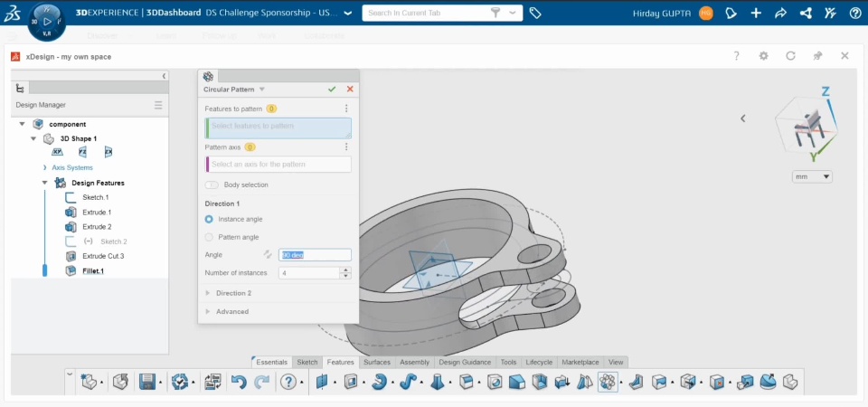Click the Undo arrow
Image resolution: width=868 pixels, height=407 pixels.
pyautogui.click(x=239, y=382)
